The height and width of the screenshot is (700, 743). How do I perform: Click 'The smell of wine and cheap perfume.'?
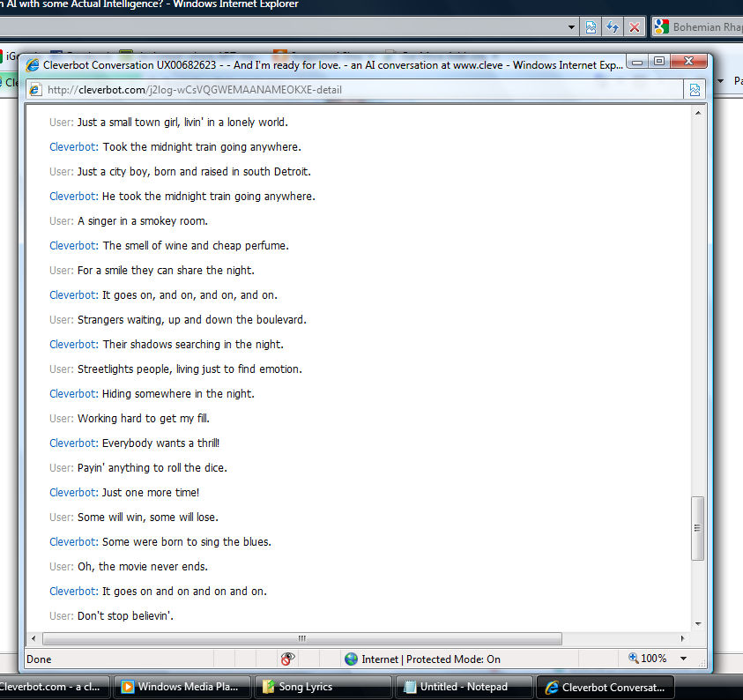click(x=196, y=245)
